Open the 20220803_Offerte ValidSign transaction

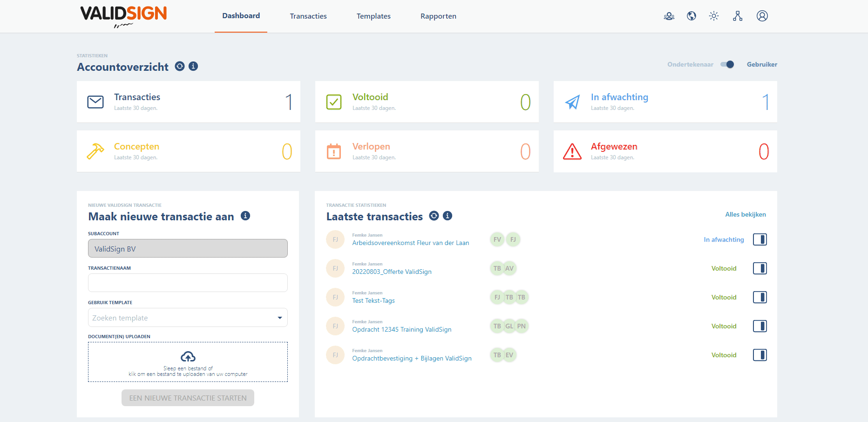tap(392, 272)
